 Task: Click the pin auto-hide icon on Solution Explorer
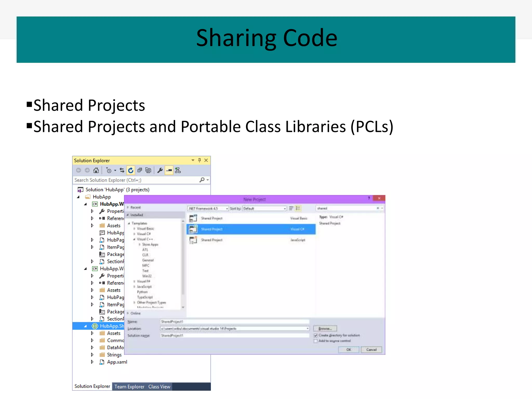[199, 160]
